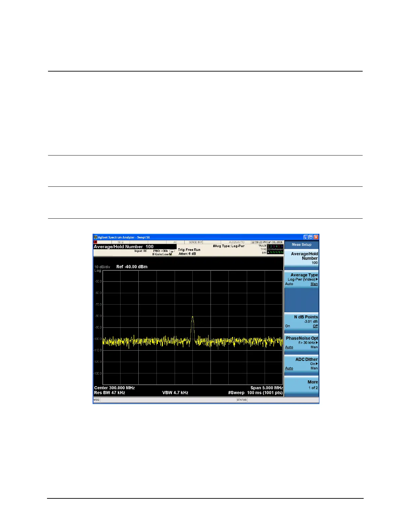This screenshot has width=411, height=532.
Task: Click the Res BW 47 kHz readout
Action: point(109,393)
